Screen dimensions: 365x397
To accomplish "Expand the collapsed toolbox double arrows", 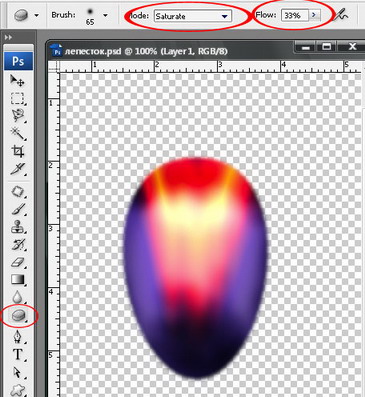I will point(8,37).
